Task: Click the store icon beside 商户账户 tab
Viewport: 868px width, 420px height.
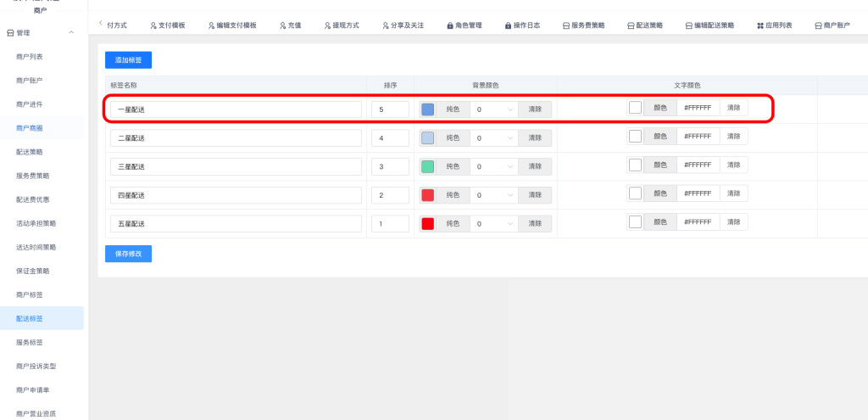Action: pos(817,25)
